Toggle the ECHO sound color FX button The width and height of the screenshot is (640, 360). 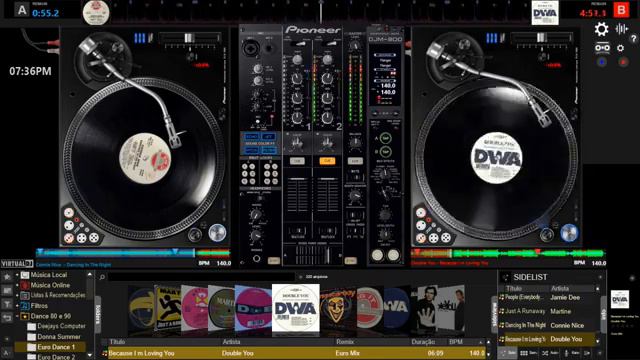click(251, 137)
